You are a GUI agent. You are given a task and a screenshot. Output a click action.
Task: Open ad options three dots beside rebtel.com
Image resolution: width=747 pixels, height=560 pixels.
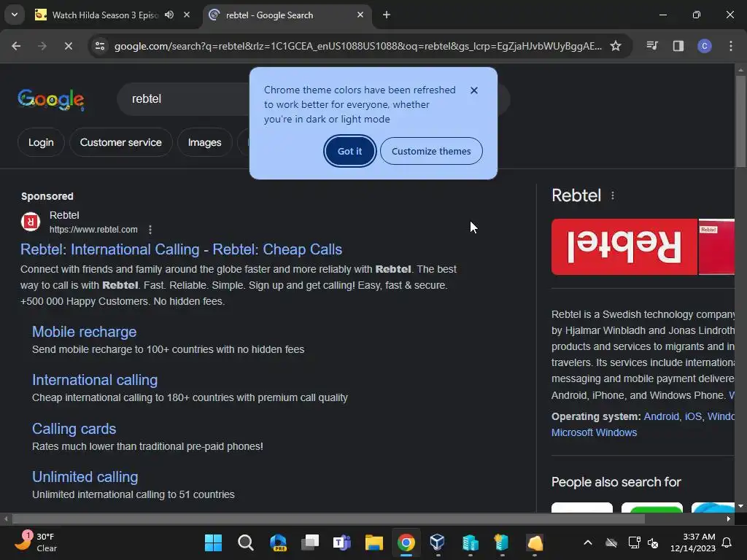150,230
